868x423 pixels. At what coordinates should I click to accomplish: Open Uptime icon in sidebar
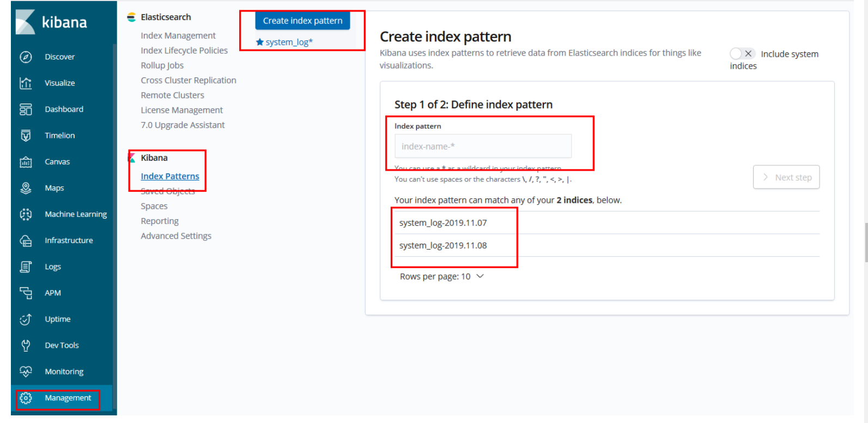pos(26,319)
